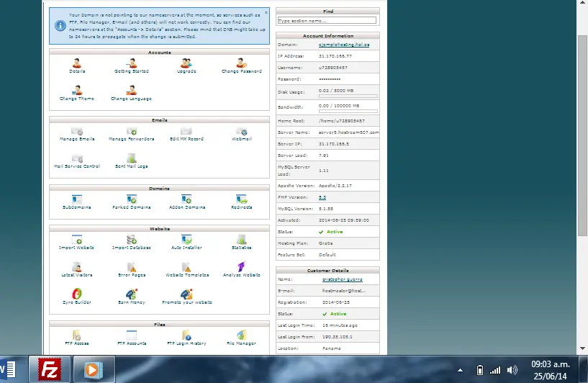Open the taskbar clock showing 09:03 a.m.
The height and width of the screenshot is (383, 588).
(551, 370)
